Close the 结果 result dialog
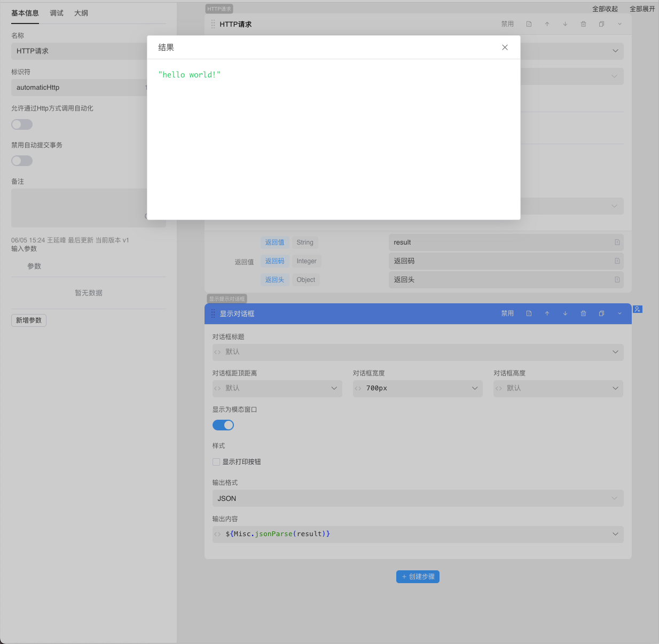The image size is (659, 644). click(505, 48)
